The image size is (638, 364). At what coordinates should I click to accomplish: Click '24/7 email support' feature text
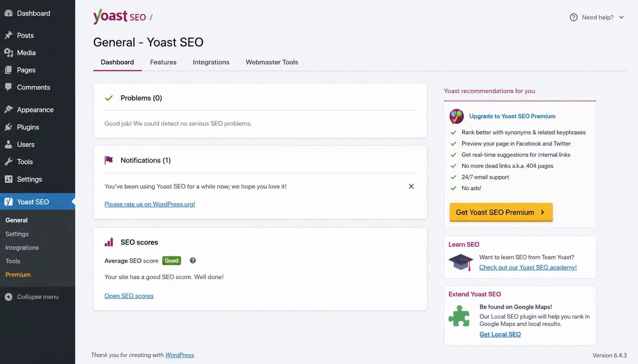pos(485,177)
